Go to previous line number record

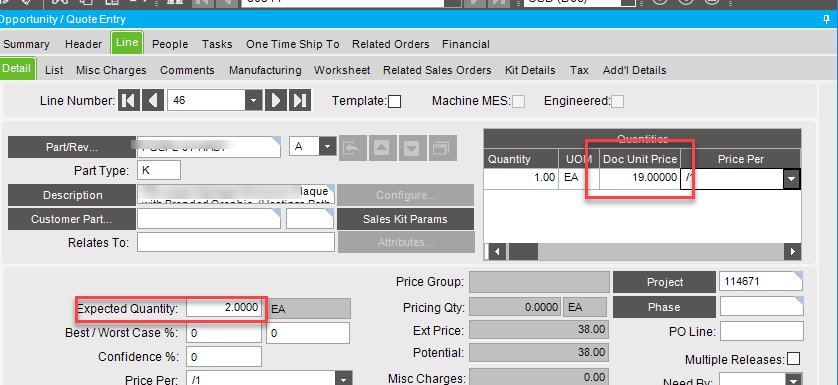(153, 101)
